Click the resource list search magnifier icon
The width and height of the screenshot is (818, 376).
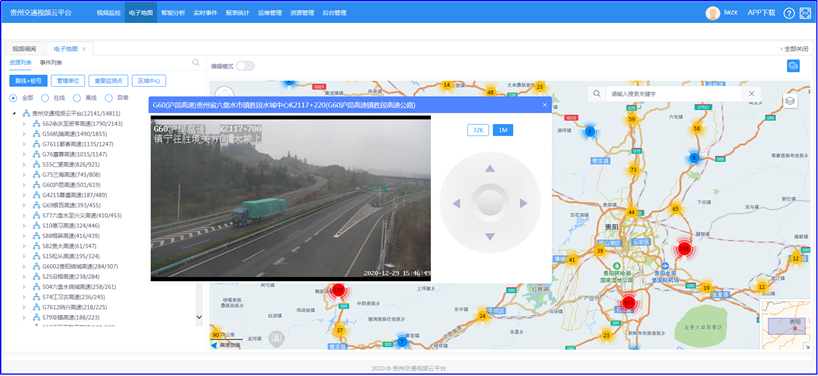196,63
